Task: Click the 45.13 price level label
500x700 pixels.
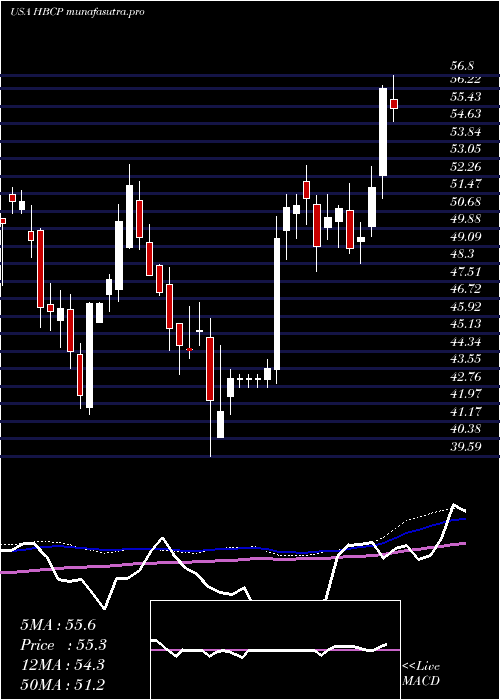Action: click(465, 324)
